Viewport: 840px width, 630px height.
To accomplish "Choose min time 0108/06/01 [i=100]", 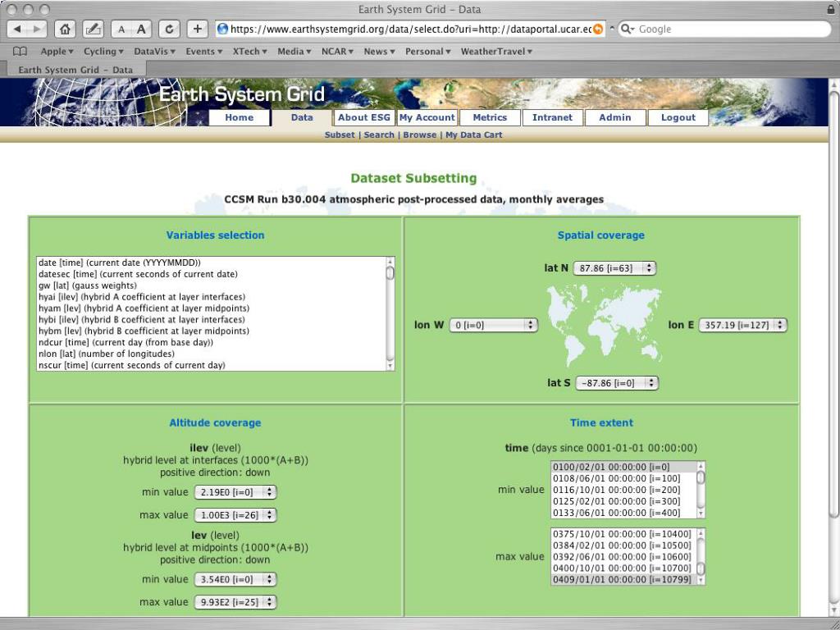I will point(623,478).
